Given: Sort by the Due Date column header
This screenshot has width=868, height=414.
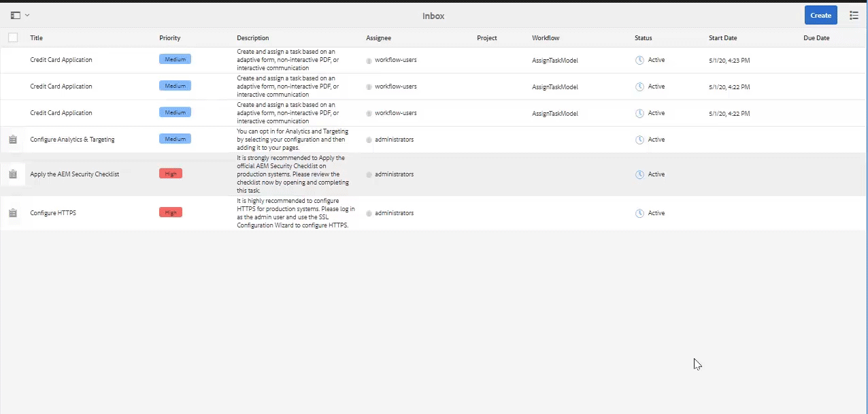Looking at the screenshot, I should point(816,38).
